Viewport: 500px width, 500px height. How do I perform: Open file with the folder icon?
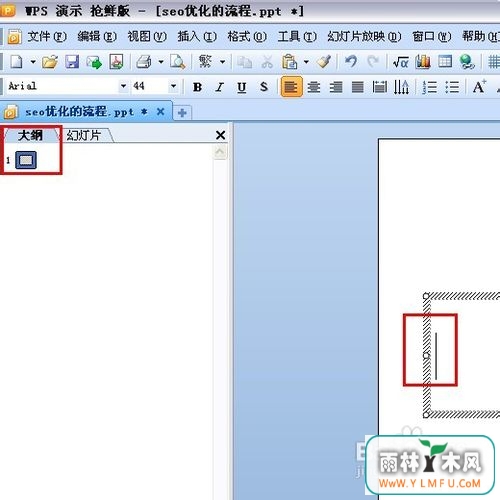50,62
